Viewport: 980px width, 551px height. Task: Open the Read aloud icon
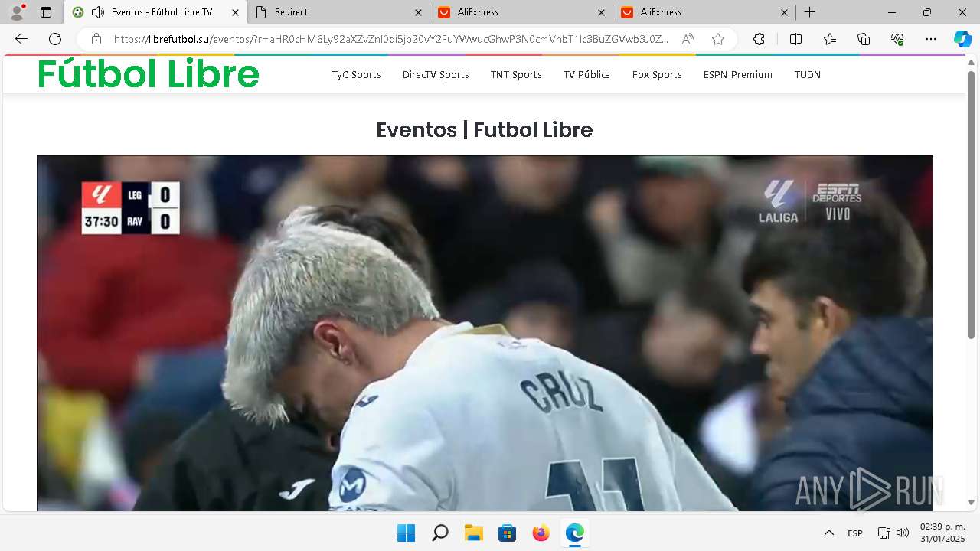[x=688, y=39]
